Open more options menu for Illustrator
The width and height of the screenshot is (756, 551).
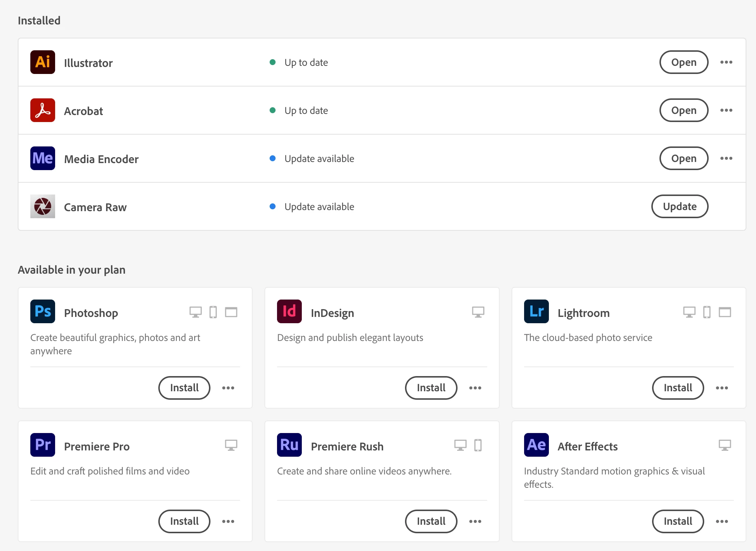coord(726,62)
